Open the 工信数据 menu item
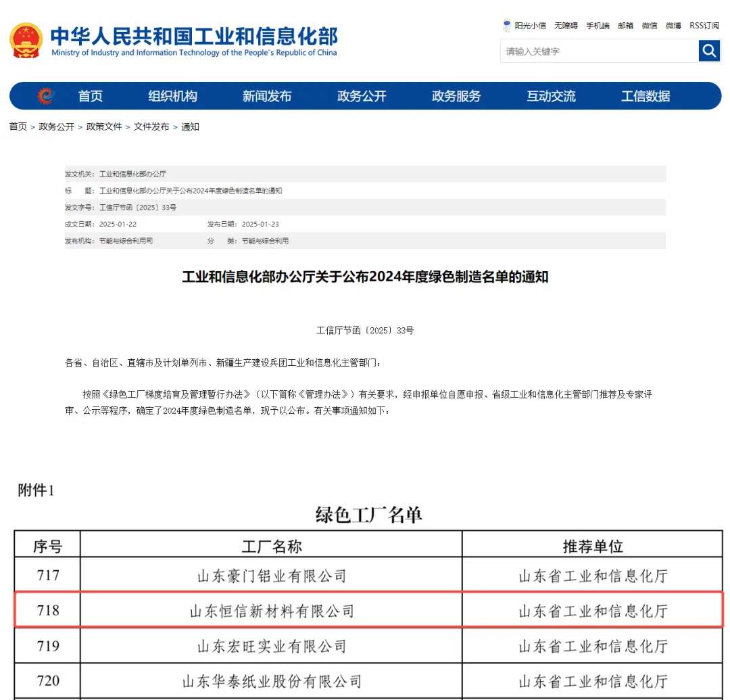 646,96
